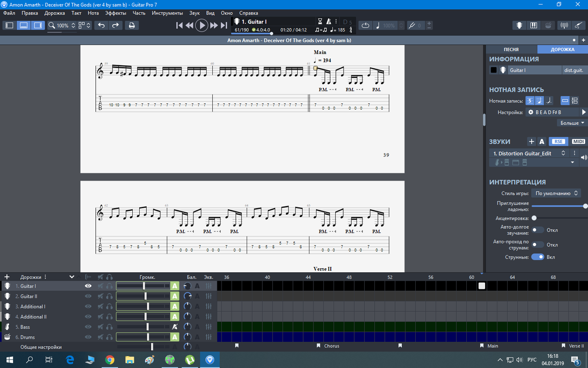Viewport: 588px width, 368px height.
Task: Select the RSE sound mode button
Action: click(x=558, y=142)
